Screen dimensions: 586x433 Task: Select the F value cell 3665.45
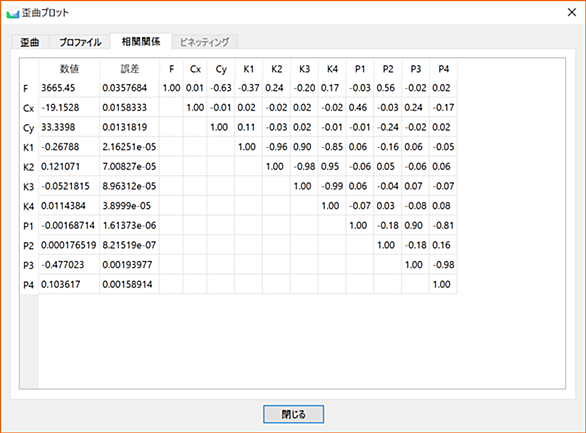[x=69, y=88]
